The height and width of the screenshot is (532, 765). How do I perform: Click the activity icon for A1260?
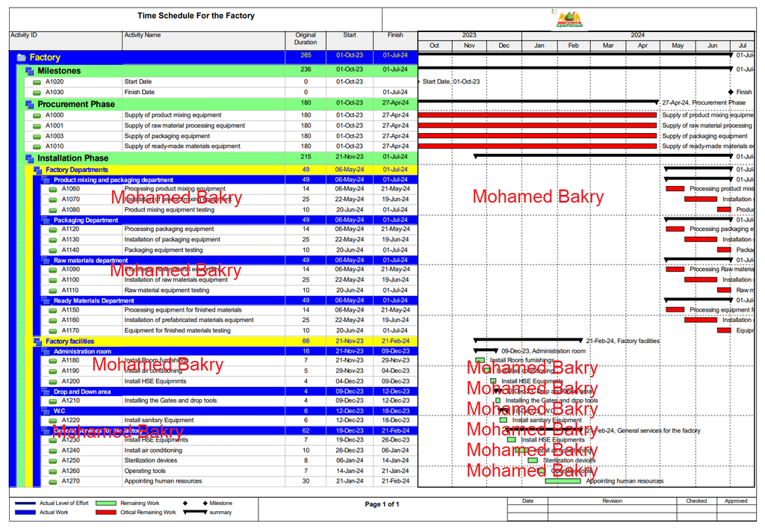coord(53,471)
